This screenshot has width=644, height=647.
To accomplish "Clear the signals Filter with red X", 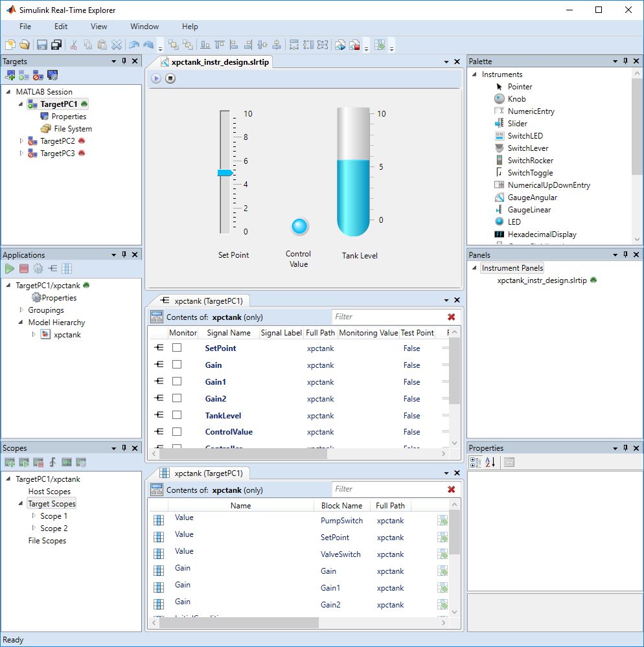I will point(451,317).
